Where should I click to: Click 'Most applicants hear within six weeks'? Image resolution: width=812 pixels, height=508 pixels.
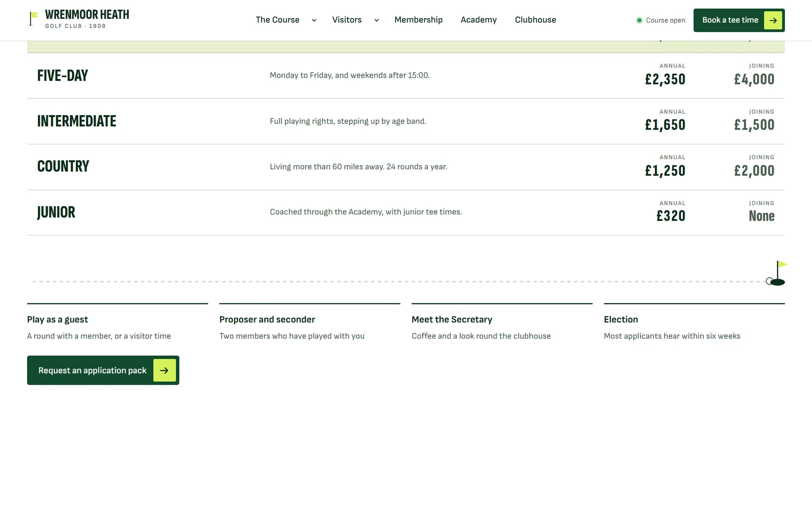tap(672, 336)
